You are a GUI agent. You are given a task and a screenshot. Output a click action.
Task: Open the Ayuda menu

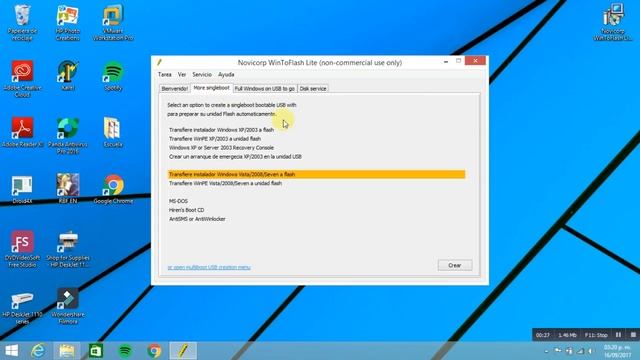click(226, 75)
